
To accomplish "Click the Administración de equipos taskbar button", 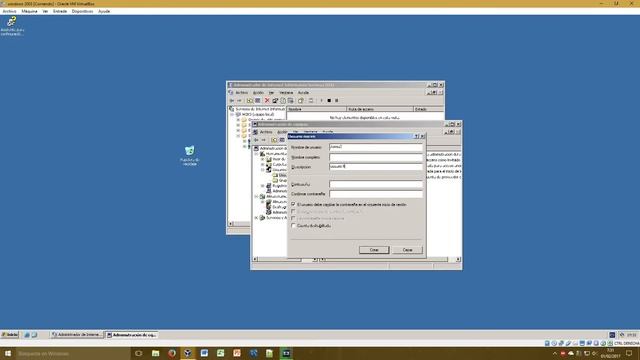I will tap(131, 335).
